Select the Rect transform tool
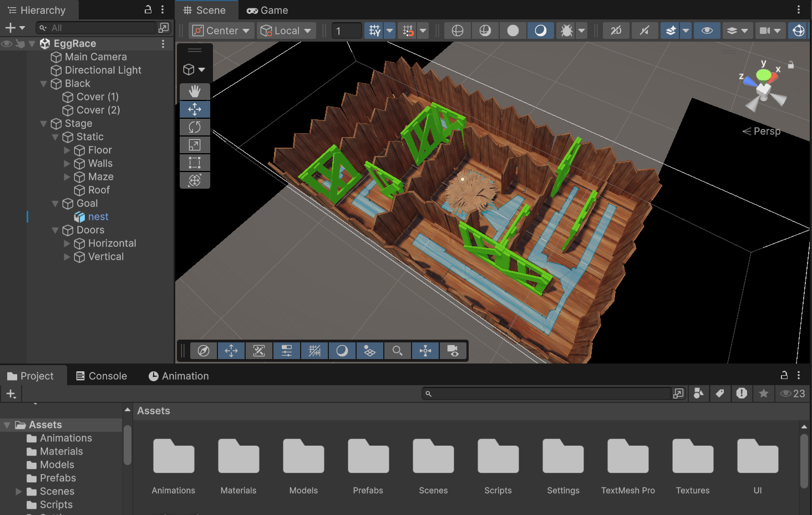The width and height of the screenshot is (812, 515). tap(195, 163)
